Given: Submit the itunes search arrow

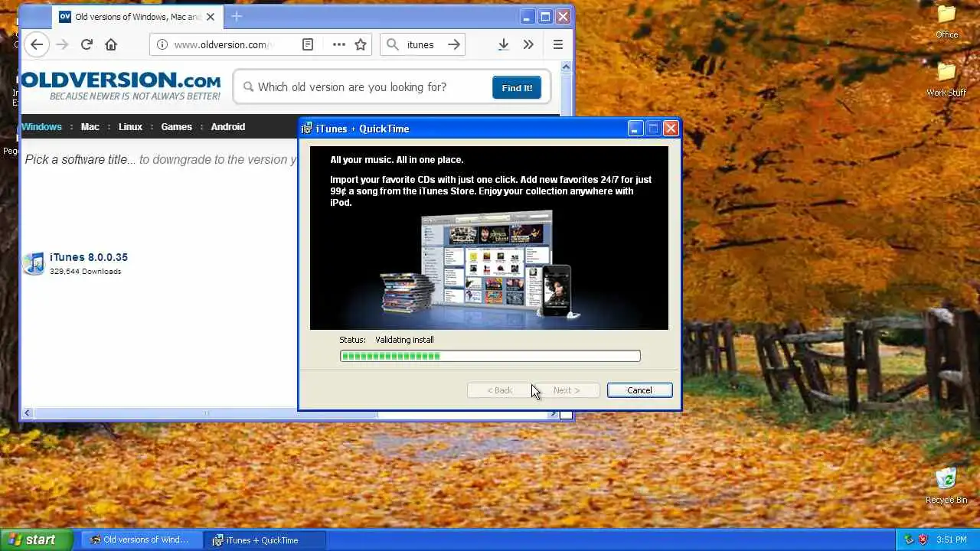Looking at the screenshot, I should [x=454, y=44].
